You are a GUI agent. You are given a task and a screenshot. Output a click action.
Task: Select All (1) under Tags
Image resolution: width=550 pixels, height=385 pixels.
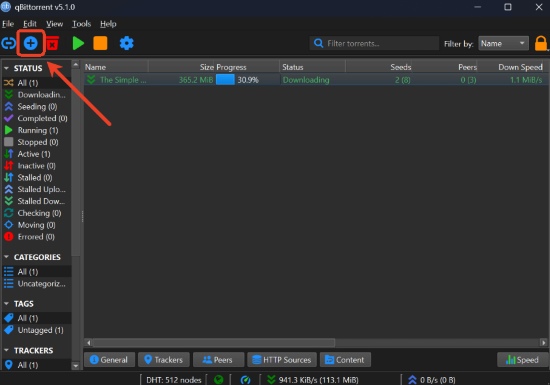click(x=36, y=318)
